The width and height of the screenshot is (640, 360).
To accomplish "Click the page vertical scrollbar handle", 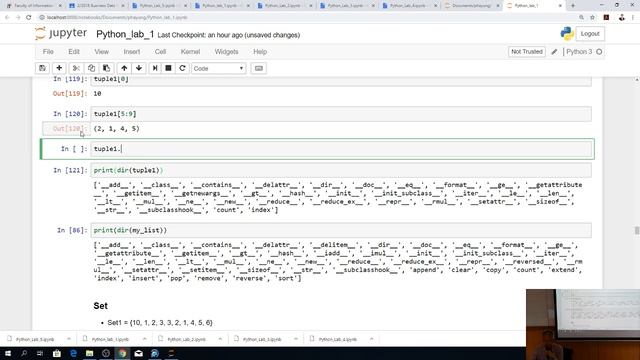I will coord(637,231).
